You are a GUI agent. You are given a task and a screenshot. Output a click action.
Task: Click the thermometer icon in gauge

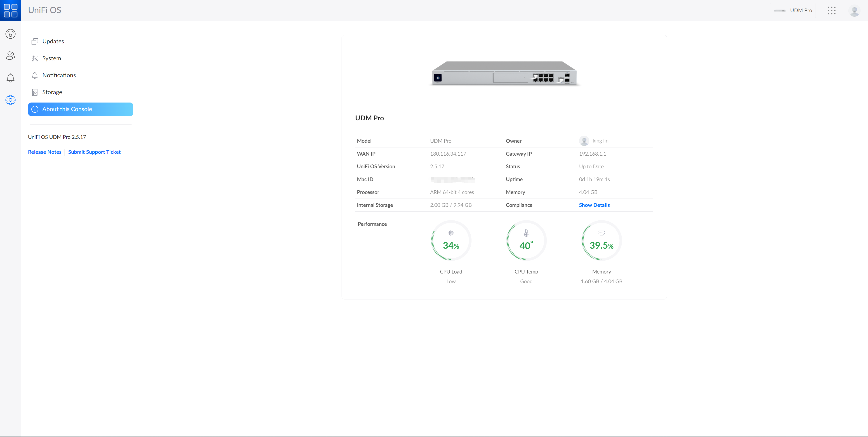526,233
